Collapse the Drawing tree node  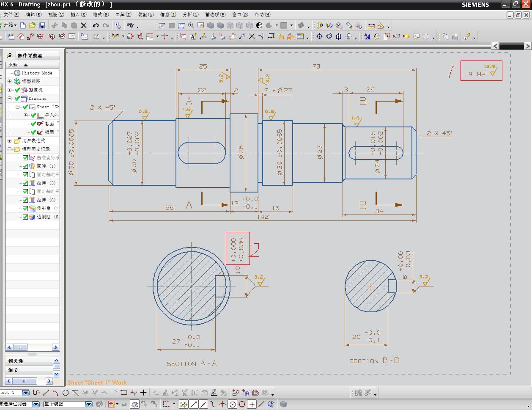pos(10,98)
